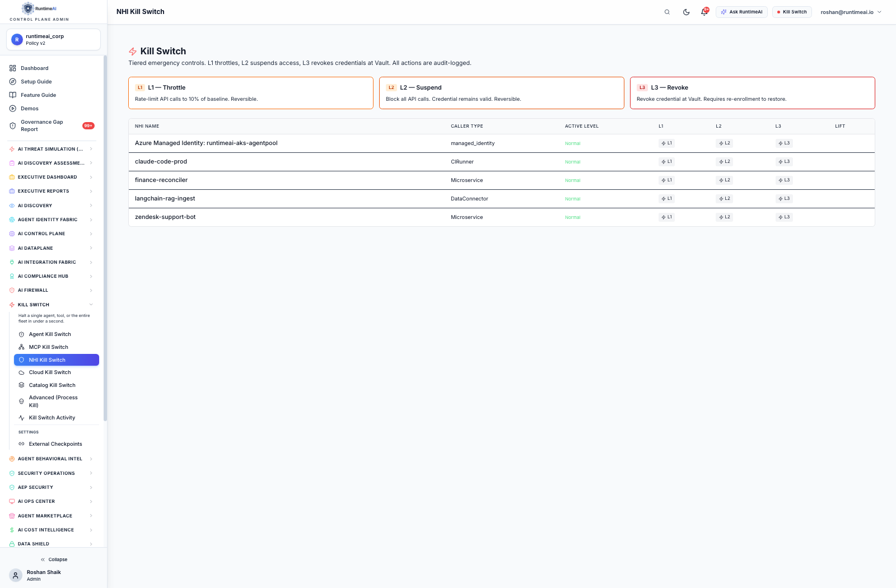
Task: Open the Feature Guide book icon
Action: coord(12,95)
